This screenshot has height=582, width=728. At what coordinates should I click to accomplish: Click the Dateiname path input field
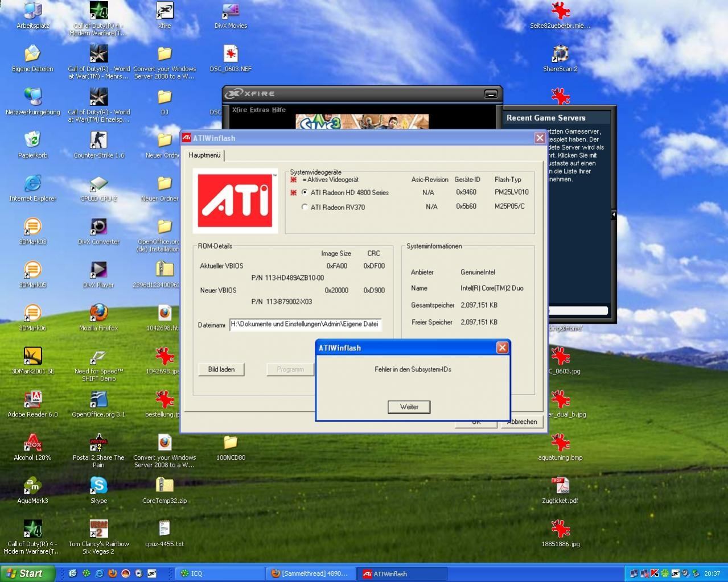point(305,324)
